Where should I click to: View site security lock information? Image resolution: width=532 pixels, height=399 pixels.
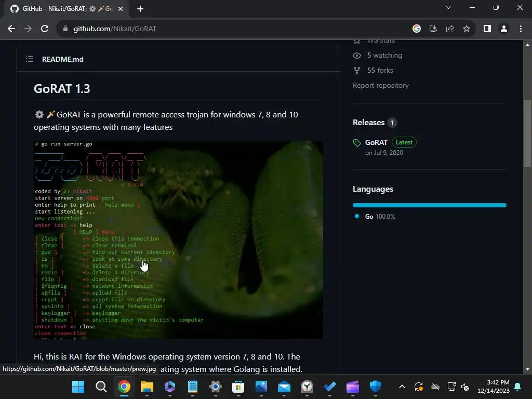pos(65,29)
